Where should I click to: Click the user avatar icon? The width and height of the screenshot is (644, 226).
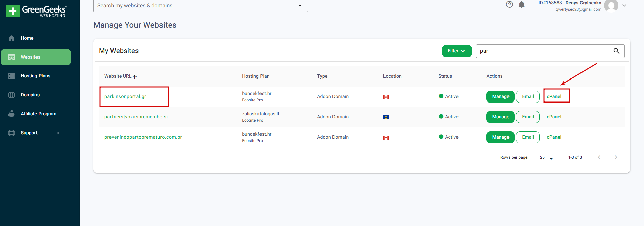coord(611,5)
